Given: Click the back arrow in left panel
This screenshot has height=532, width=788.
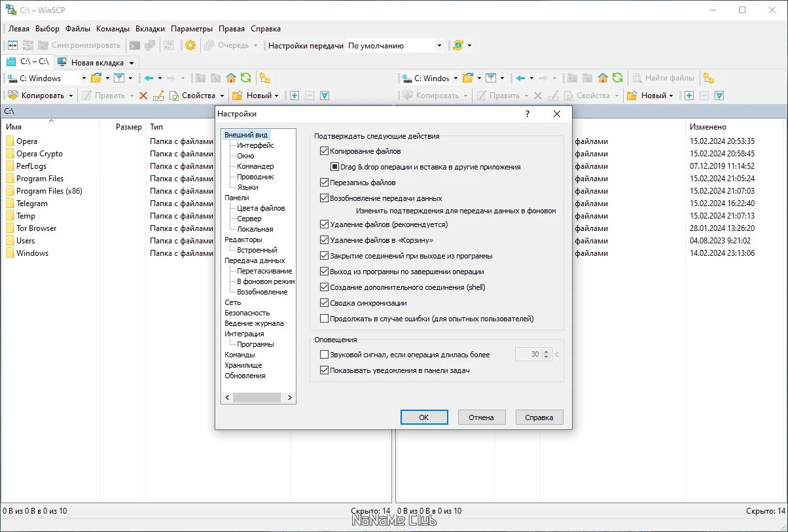Looking at the screenshot, I should pyautogui.click(x=149, y=78).
